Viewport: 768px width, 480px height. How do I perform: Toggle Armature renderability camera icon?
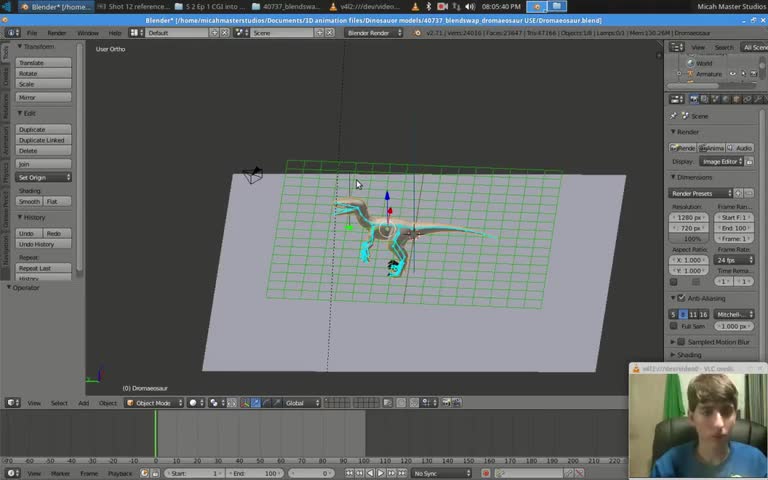point(754,74)
